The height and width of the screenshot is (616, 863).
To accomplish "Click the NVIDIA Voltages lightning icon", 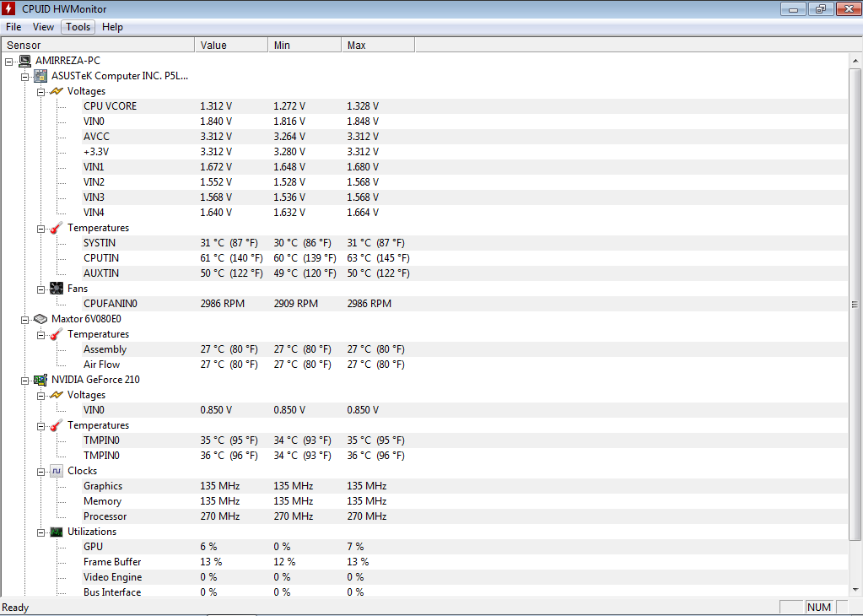I will click(x=57, y=395).
